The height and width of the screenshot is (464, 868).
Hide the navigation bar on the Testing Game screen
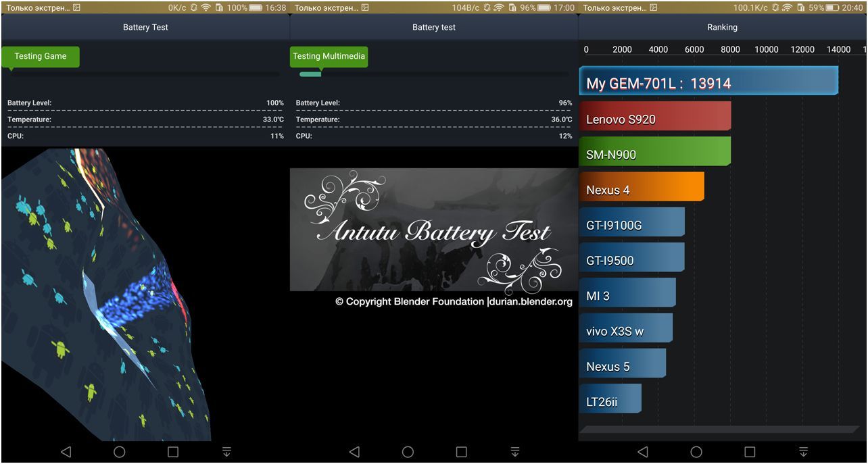pyautogui.click(x=226, y=452)
